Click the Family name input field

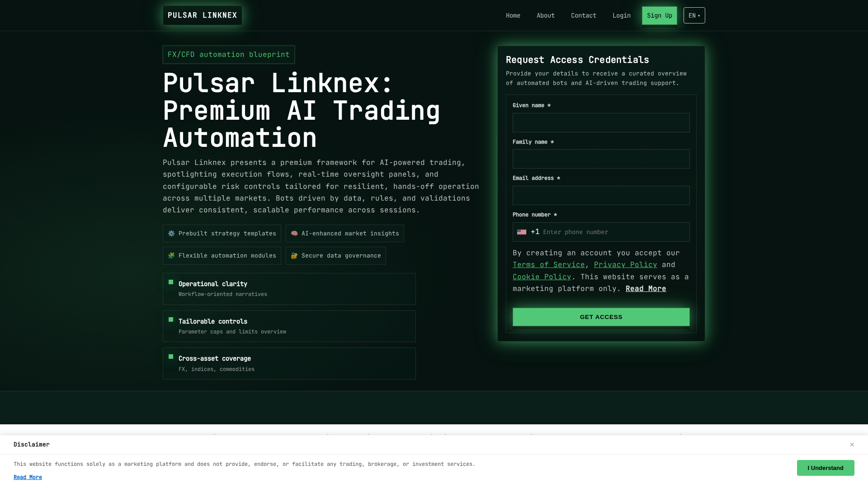(601, 159)
